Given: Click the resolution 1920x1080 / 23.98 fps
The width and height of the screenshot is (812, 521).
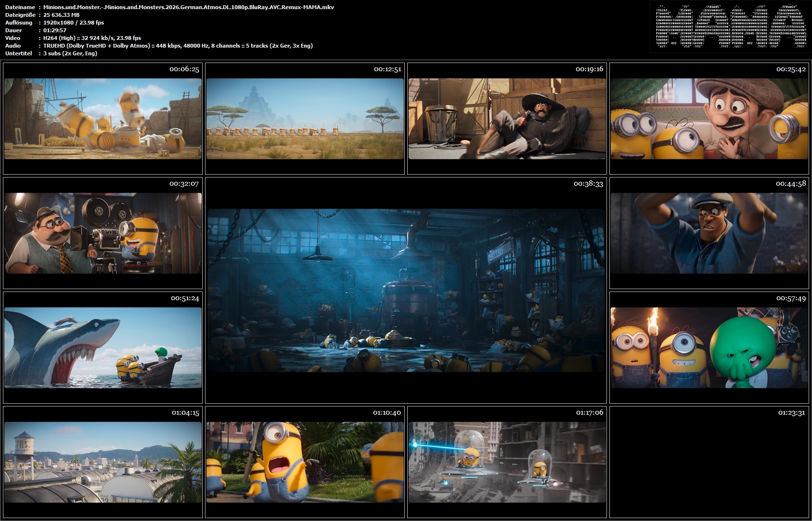Looking at the screenshot, I should 74,23.
